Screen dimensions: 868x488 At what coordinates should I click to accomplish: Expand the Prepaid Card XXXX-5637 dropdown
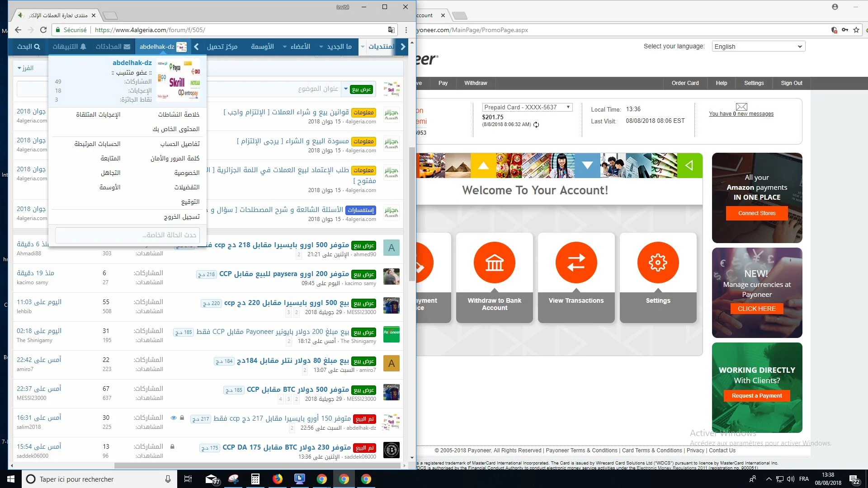[x=527, y=107]
